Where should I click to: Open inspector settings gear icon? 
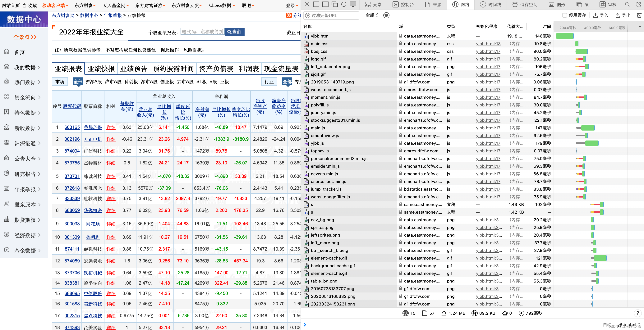638,4
